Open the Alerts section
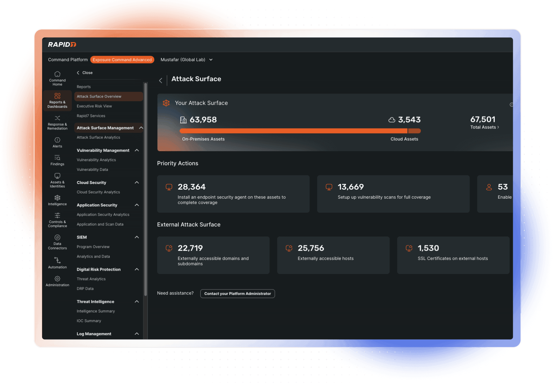Viewport: 553px width, 392px height. tap(57, 143)
